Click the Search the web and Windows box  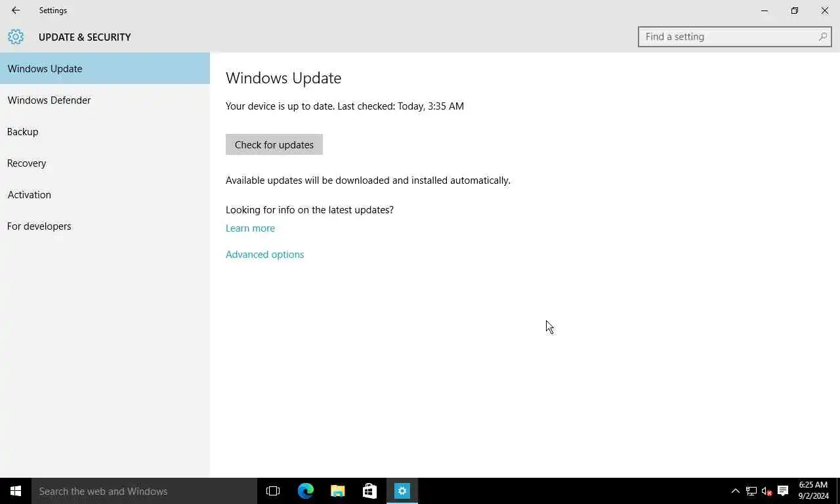coord(144,491)
